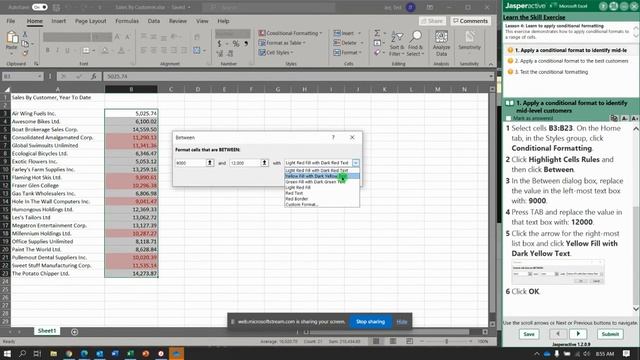This screenshot has width=640, height=360.
Task: Click the Stop sharing button
Action: coord(370,322)
